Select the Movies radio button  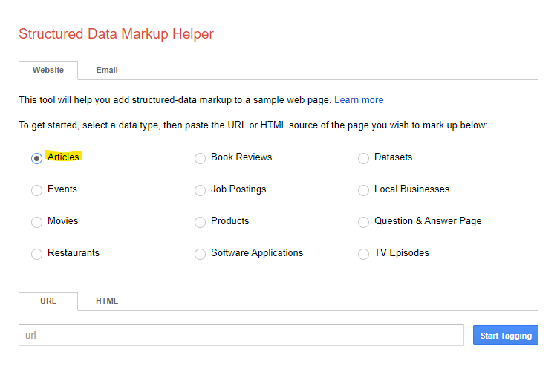(x=36, y=222)
